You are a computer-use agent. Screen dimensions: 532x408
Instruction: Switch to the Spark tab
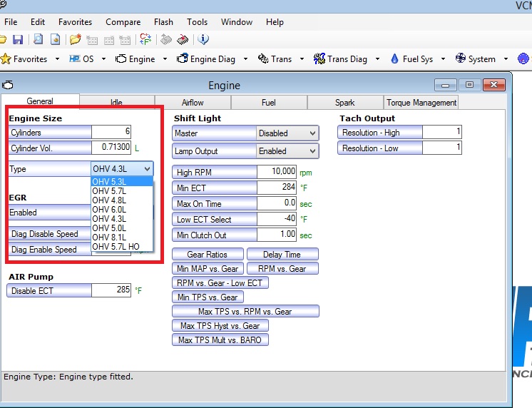[x=344, y=103]
